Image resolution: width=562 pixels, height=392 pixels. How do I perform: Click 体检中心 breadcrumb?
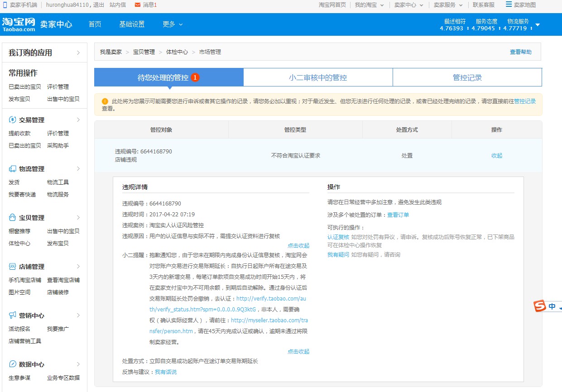(177, 52)
